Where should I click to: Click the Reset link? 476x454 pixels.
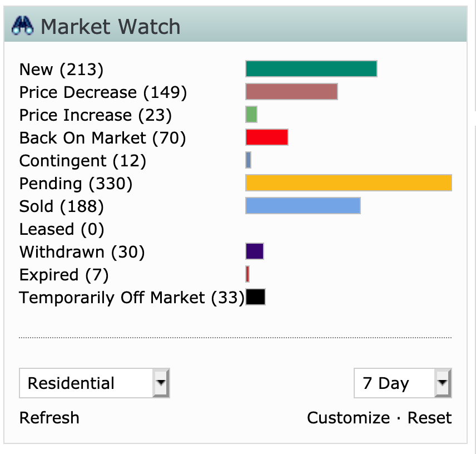pyautogui.click(x=430, y=418)
